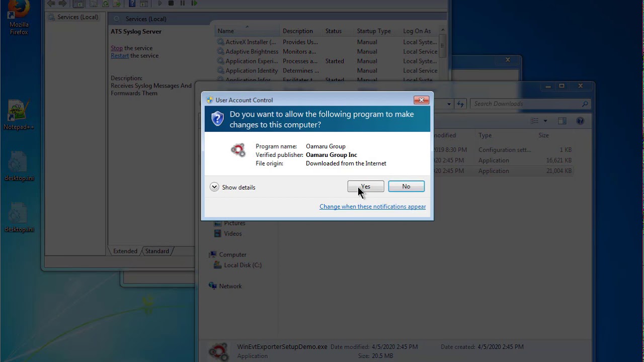
Task: Select the lower desktop.ini desktop file
Action: pos(19,218)
